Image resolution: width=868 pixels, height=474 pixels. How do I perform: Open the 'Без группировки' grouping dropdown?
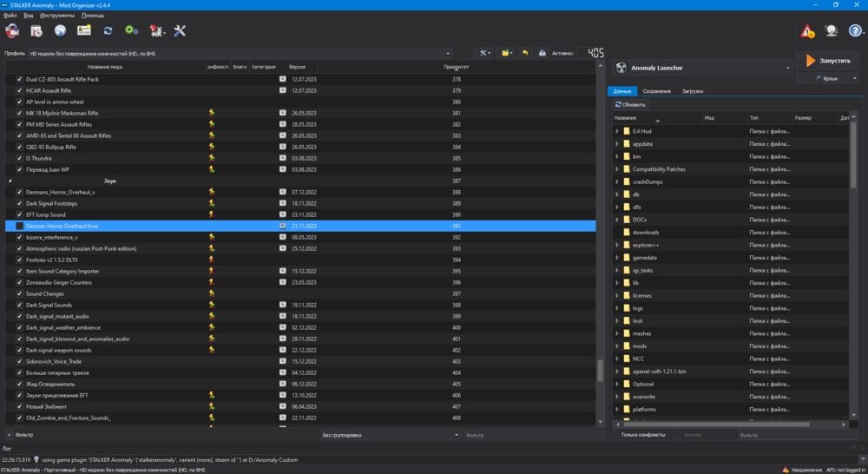(x=390, y=435)
